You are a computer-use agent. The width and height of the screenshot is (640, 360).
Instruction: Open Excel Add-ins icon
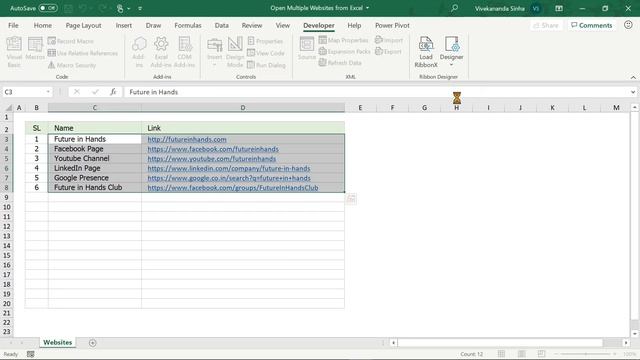click(x=161, y=52)
